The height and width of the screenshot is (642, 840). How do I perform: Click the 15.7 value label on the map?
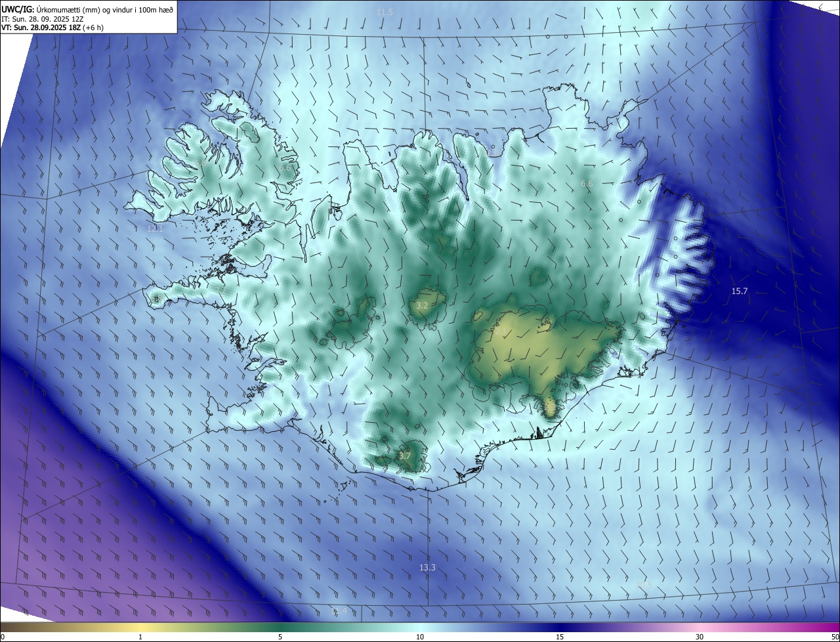740,291
